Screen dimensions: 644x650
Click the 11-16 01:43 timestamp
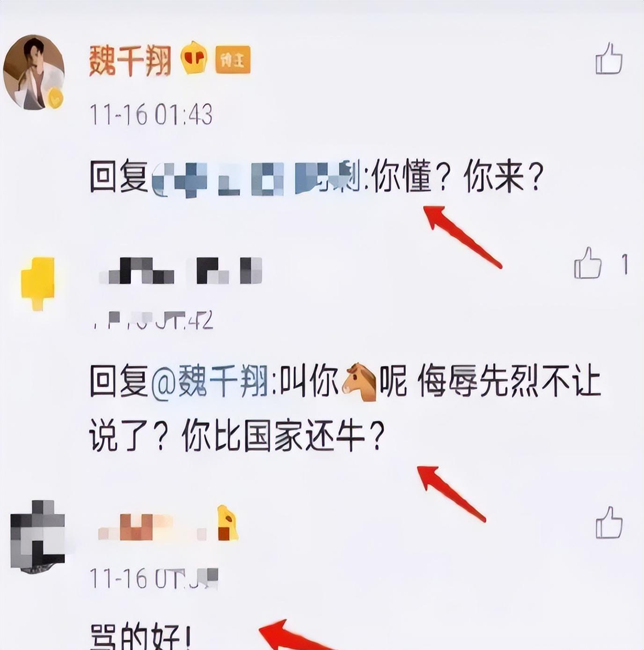[x=151, y=115]
